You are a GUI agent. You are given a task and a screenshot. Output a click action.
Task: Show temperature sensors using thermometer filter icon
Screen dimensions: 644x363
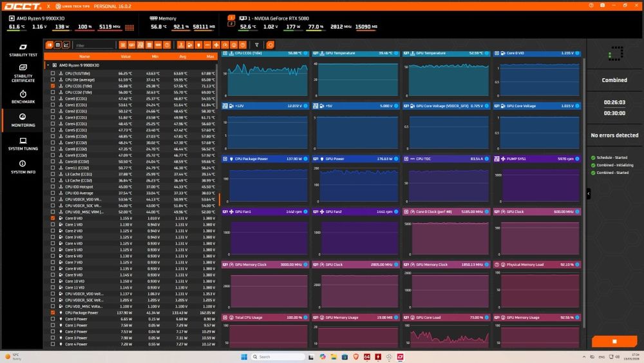[x=181, y=44]
